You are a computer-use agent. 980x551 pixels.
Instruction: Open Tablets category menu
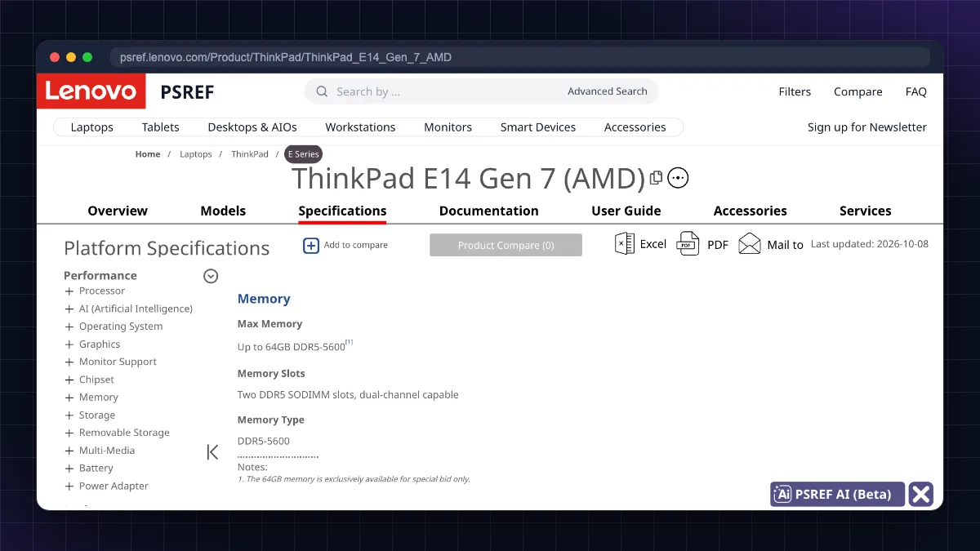click(x=161, y=127)
